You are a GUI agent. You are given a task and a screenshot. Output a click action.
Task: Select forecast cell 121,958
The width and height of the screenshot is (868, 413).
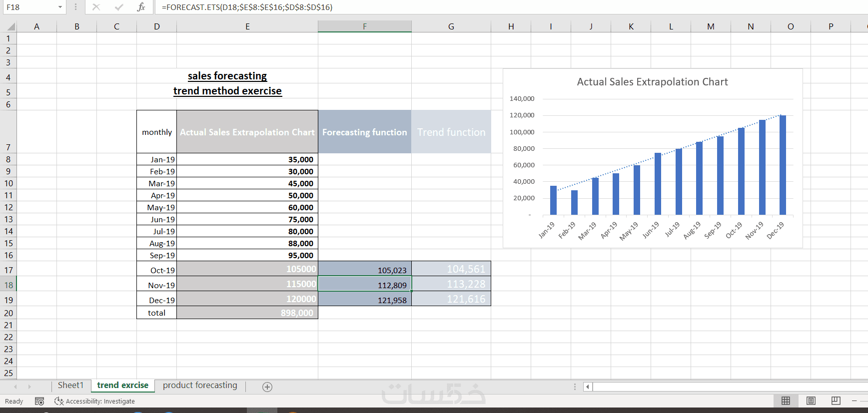pos(365,299)
